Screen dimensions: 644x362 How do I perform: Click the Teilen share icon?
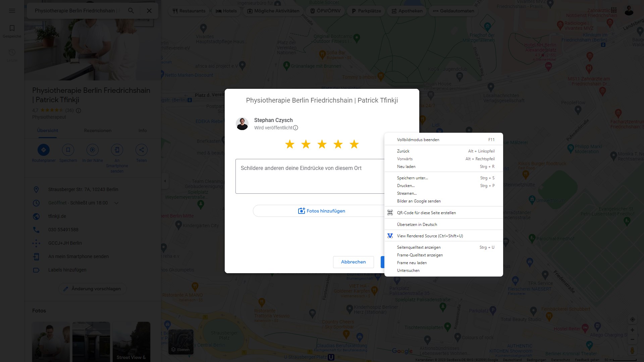click(x=141, y=150)
